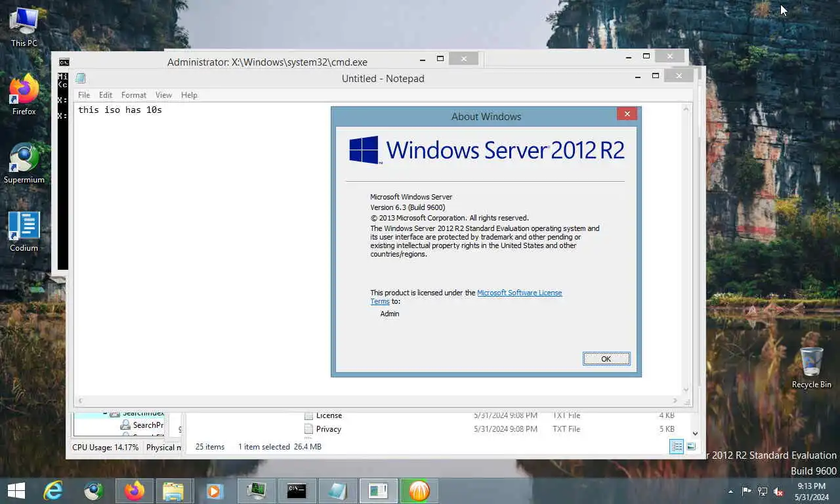Click OK in About Windows dialog

[x=606, y=359]
